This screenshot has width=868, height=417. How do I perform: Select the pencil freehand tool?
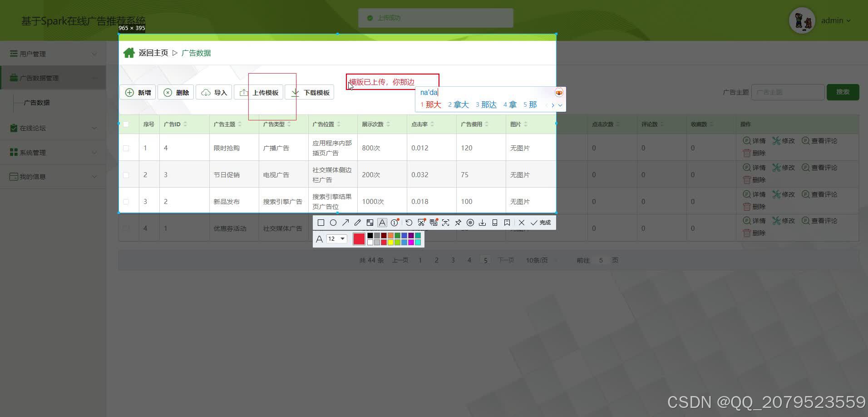358,223
